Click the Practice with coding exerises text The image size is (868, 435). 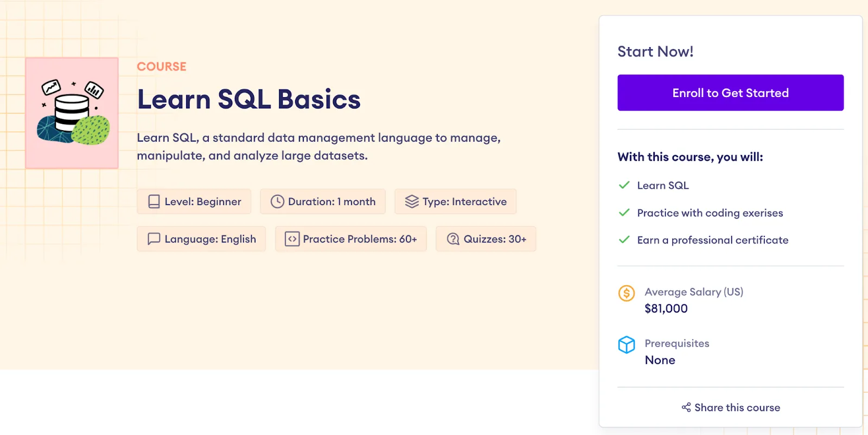click(710, 213)
